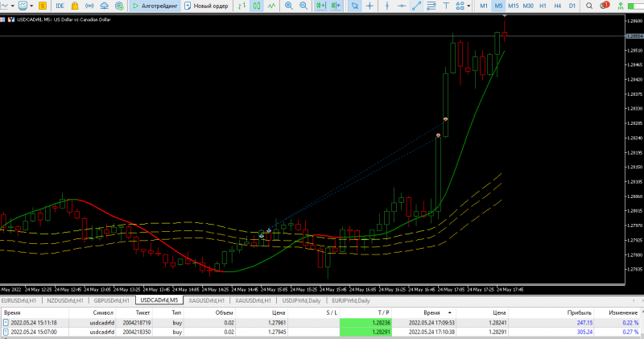Toggle chart auto-scroll to latest bar
This screenshot has width=644, height=339.
click(x=320, y=6)
